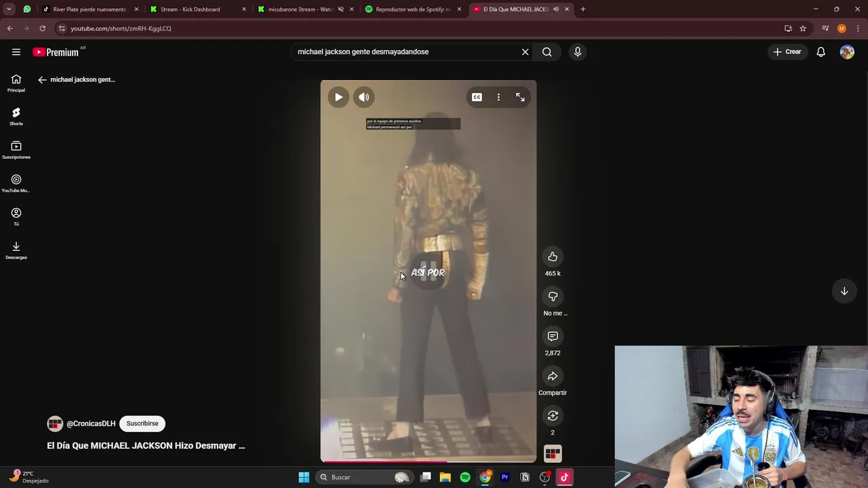Open the Tú profile section

(x=16, y=216)
